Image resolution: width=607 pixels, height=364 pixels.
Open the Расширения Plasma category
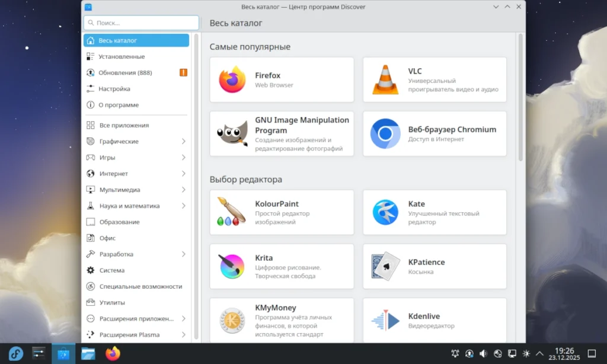(136, 335)
